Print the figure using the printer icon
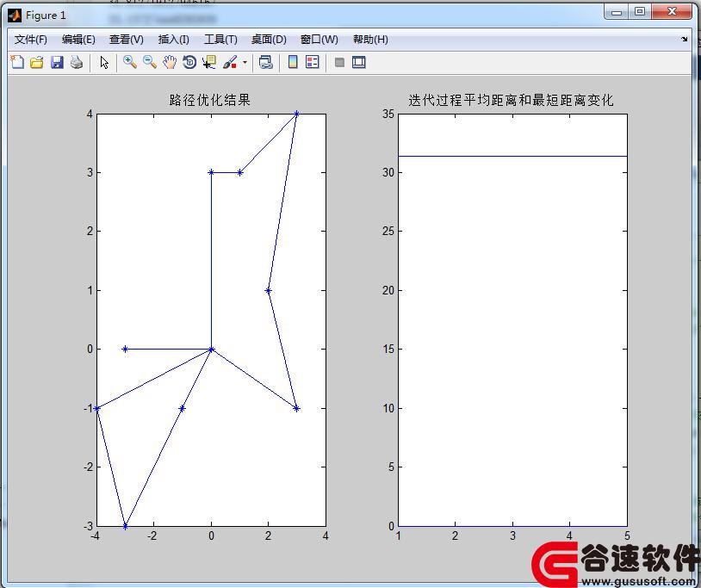 77,62
